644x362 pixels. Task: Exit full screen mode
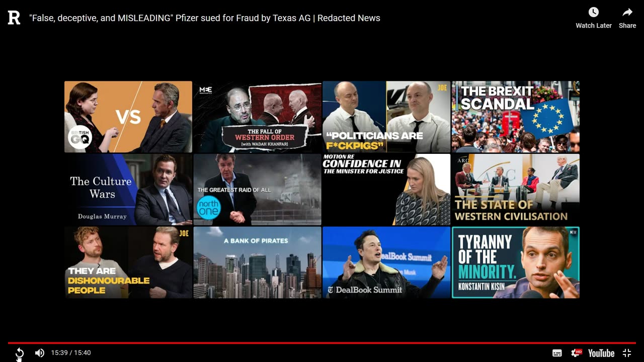(627, 353)
